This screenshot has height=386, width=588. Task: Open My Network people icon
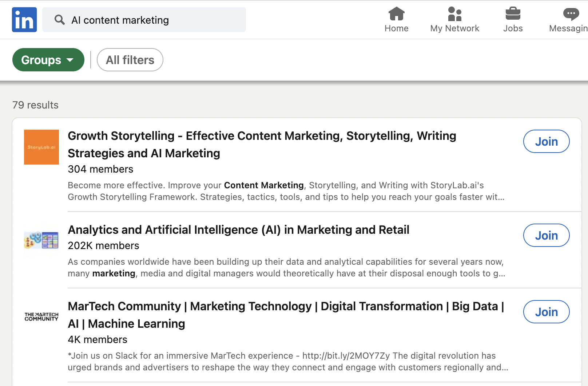click(454, 14)
